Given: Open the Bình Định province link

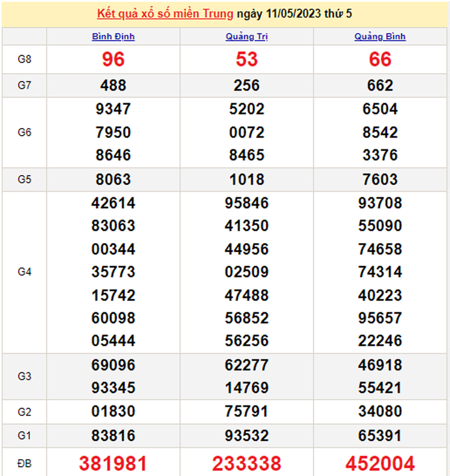Looking at the screenshot, I should tap(113, 37).
